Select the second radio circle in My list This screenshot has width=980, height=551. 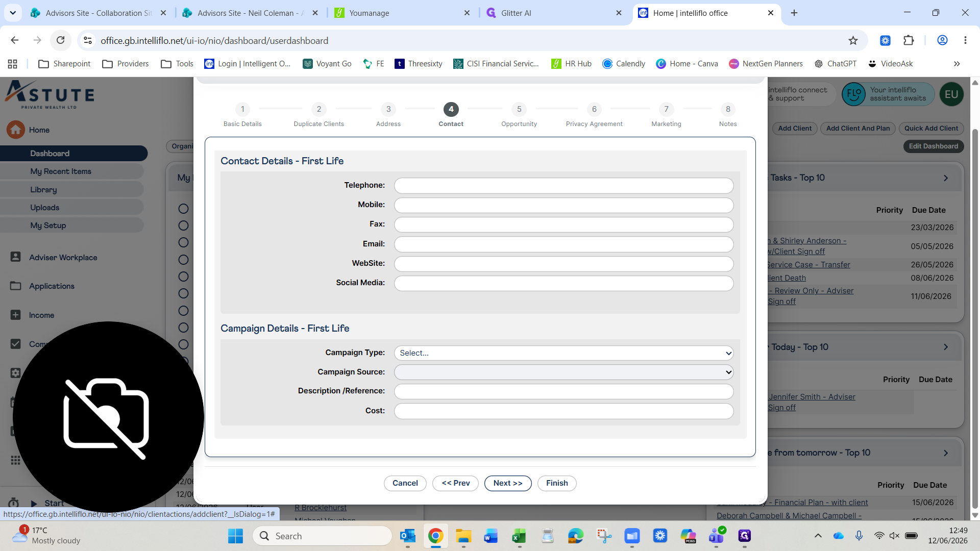(x=183, y=226)
